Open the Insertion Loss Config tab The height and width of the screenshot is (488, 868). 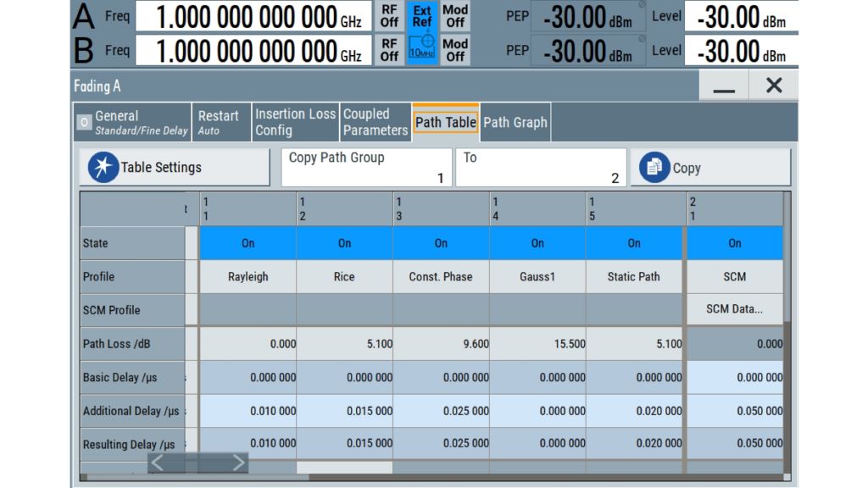295,123
